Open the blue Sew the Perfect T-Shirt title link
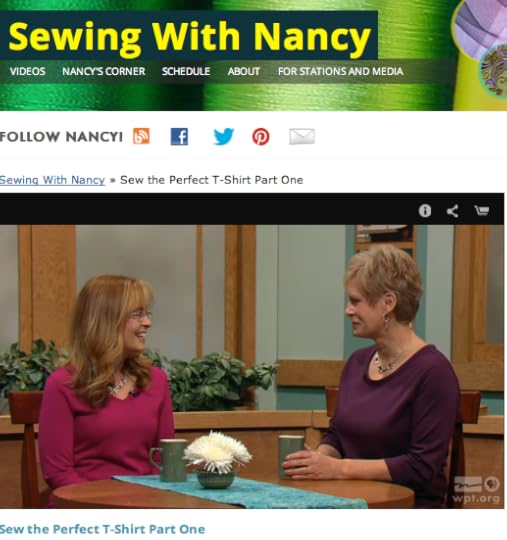 tap(102, 529)
